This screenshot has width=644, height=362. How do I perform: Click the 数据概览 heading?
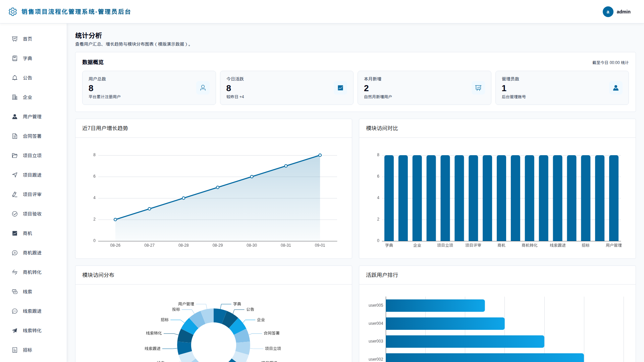[x=93, y=62]
